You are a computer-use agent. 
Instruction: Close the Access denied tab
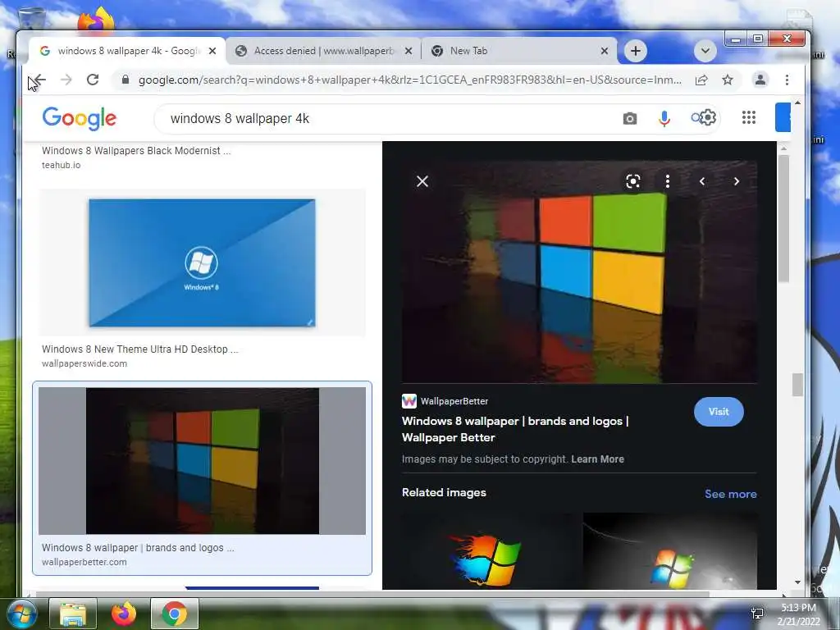(x=409, y=51)
